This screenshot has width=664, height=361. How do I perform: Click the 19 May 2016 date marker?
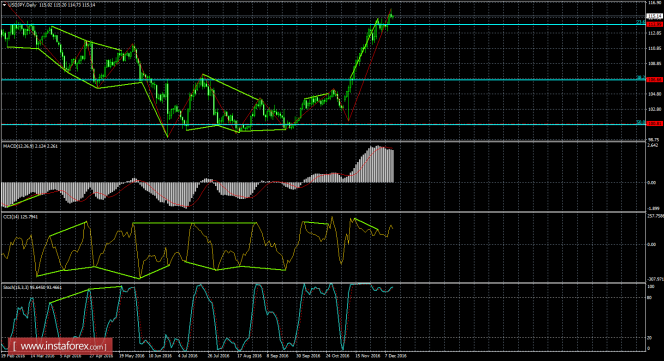coord(131,356)
